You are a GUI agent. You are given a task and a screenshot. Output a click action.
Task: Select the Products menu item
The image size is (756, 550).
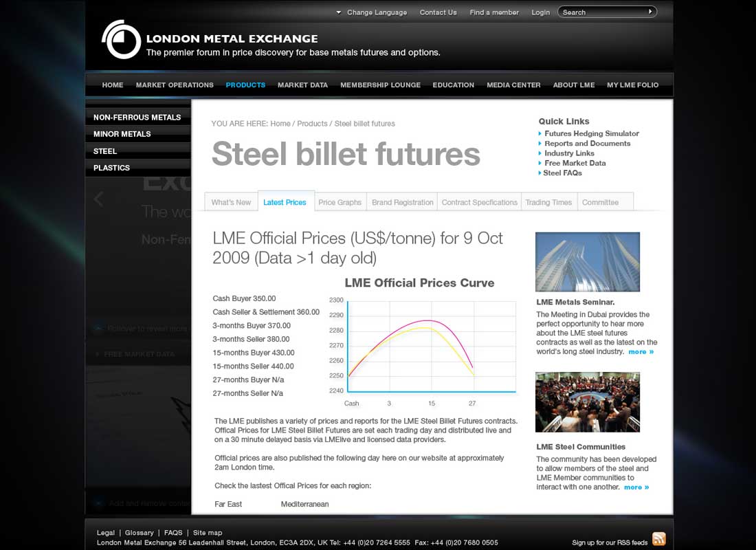245,85
